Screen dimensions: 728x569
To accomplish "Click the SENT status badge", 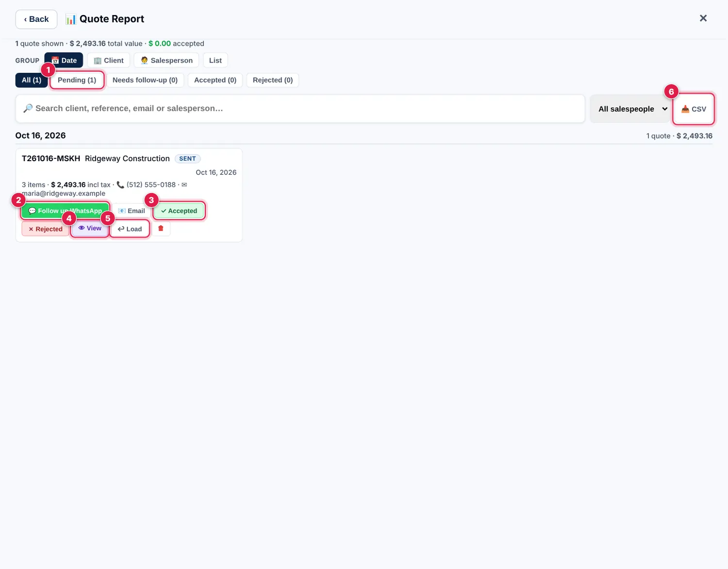I will [187, 159].
